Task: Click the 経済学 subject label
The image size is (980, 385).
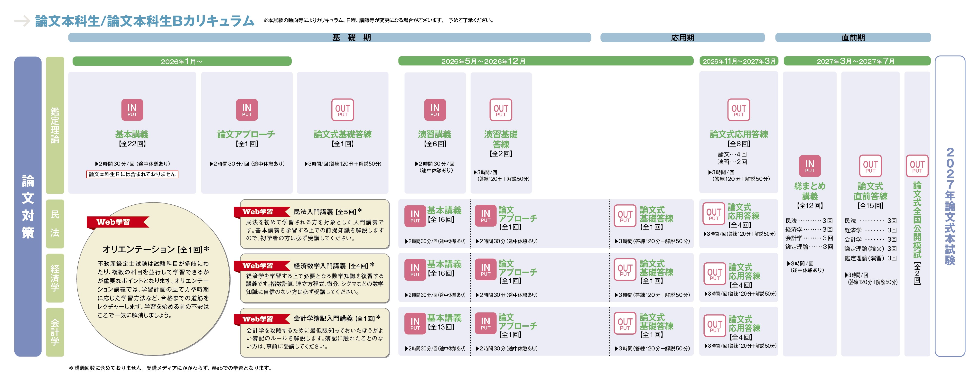Action: 55,278
